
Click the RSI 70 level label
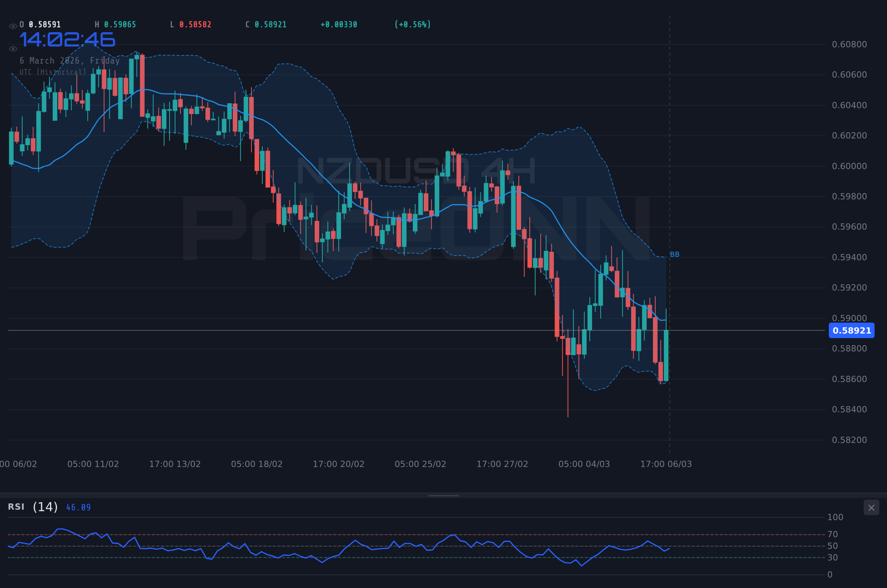[833, 534]
